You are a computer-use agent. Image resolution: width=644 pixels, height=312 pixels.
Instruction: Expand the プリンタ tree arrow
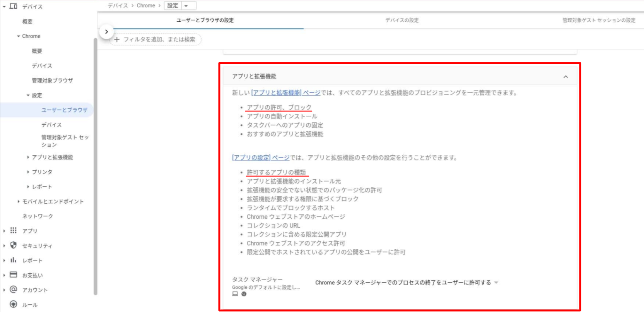(28, 172)
